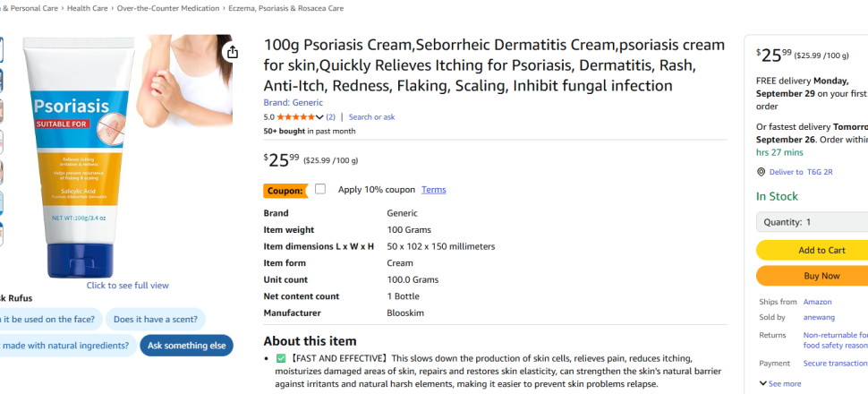Click the coupon Terms link

[x=433, y=190]
